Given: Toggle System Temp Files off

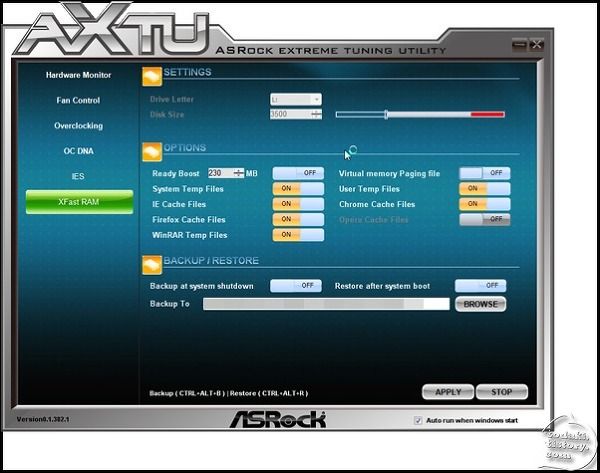Looking at the screenshot, I should [298, 188].
